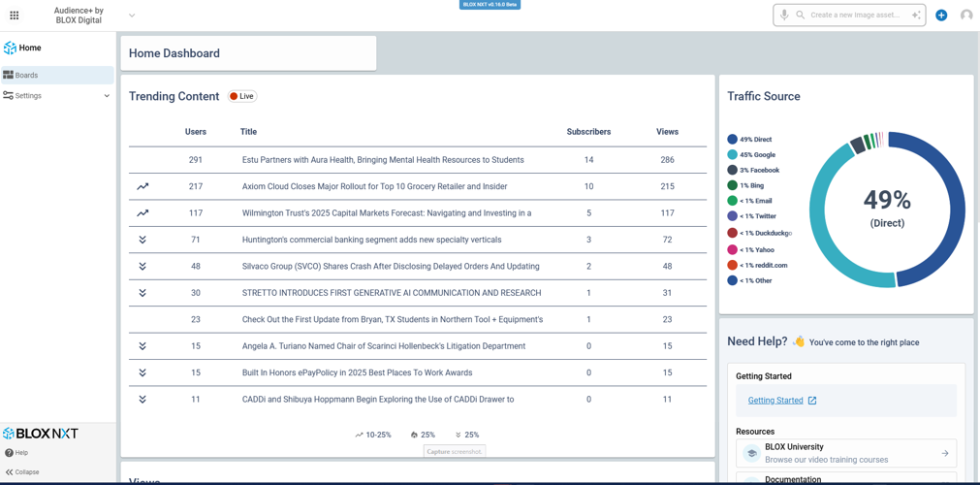
Task: Open Huntington's commercial banking segment article
Action: [x=371, y=240]
